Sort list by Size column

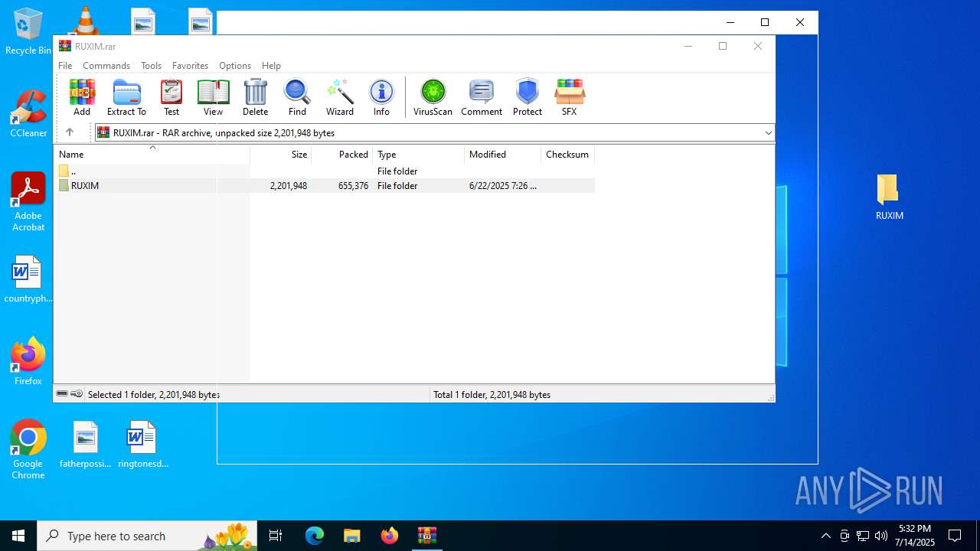point(281,155)
